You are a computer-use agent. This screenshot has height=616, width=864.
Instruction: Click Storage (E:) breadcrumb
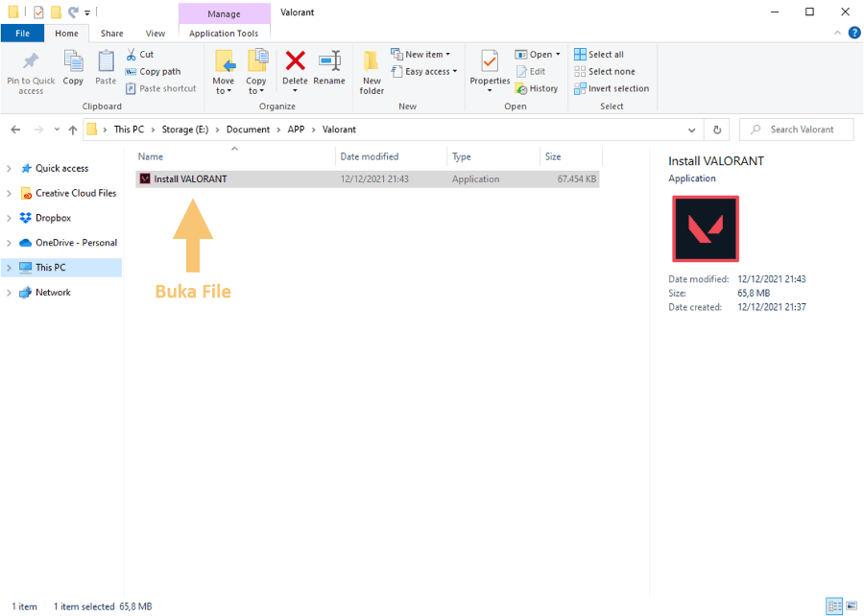185,130
